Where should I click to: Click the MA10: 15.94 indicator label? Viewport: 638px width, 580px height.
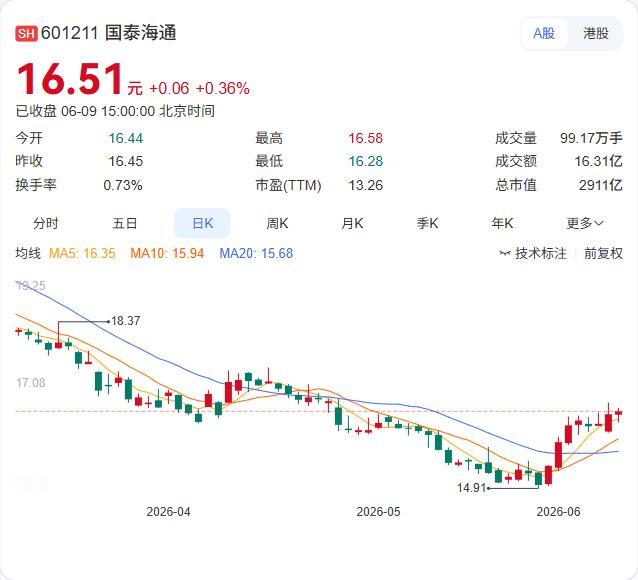(167, 253)
